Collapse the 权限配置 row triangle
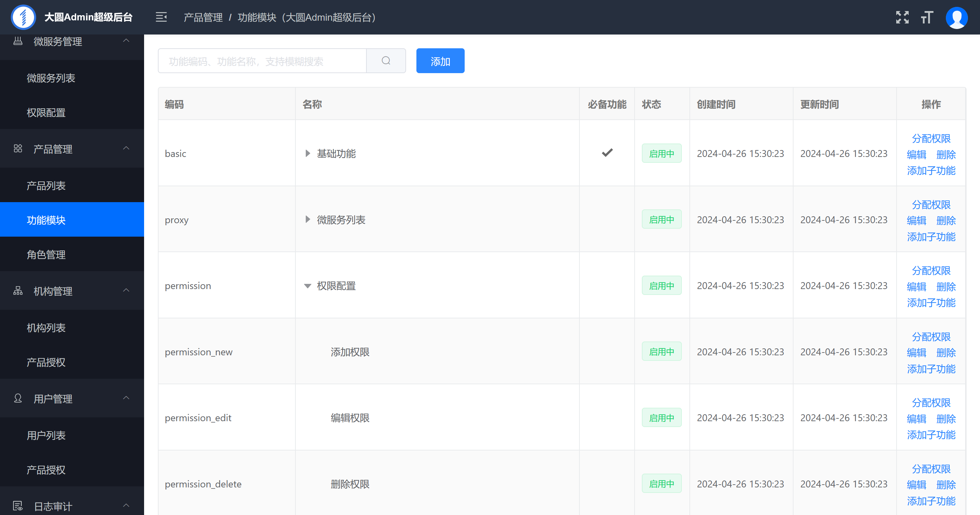 pos(307,286)
